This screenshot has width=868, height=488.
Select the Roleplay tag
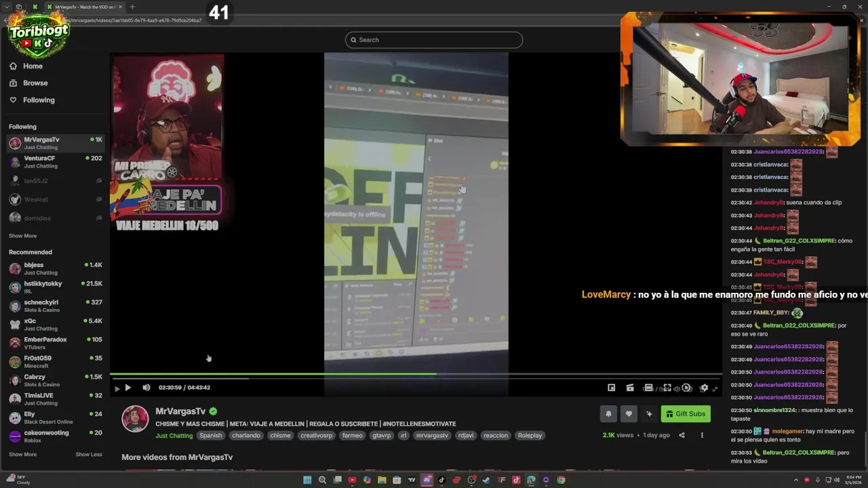click(530, 436)
